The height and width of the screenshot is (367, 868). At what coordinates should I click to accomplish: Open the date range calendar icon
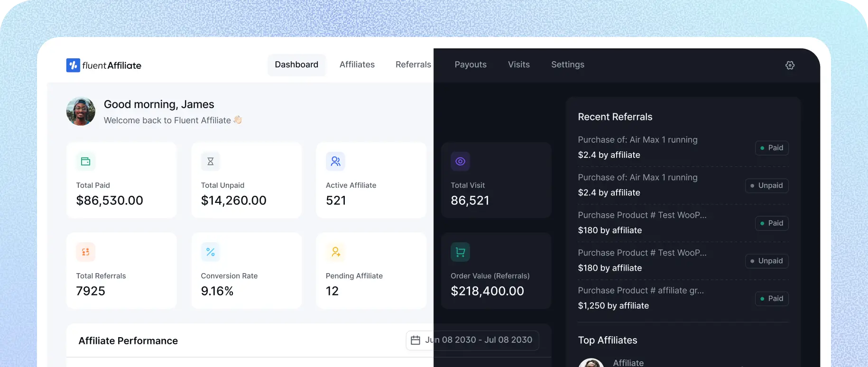[x=416, y=340]
